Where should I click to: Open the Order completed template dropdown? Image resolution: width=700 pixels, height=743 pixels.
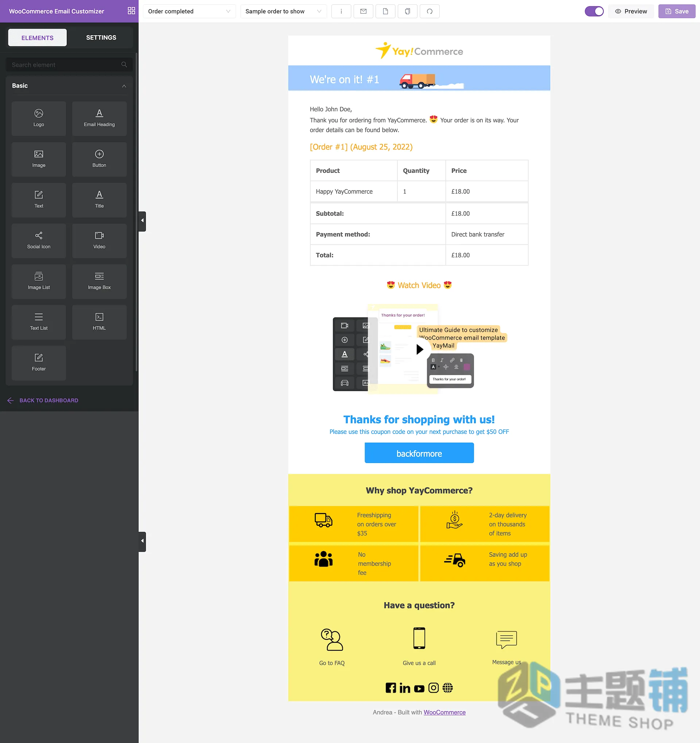tap(189, 11)
